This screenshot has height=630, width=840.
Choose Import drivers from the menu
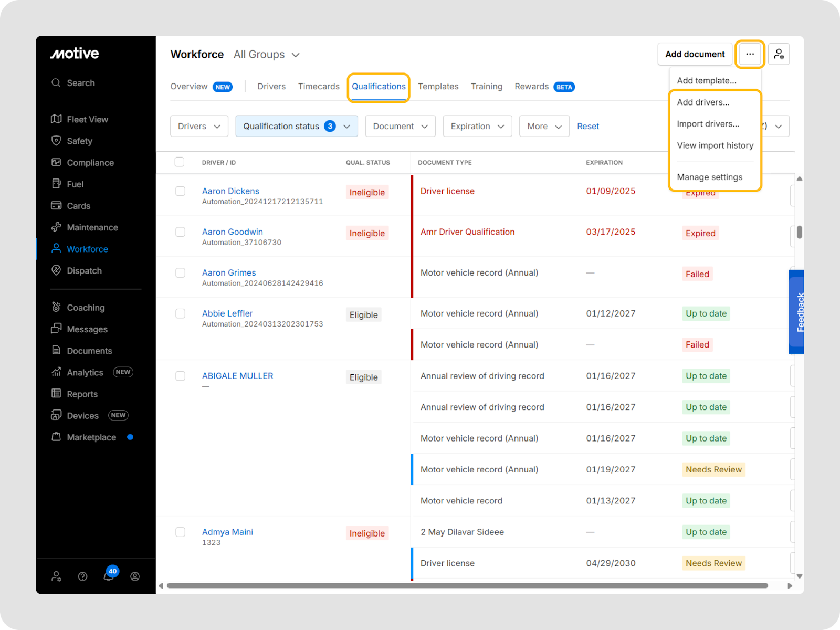[708, 124]
